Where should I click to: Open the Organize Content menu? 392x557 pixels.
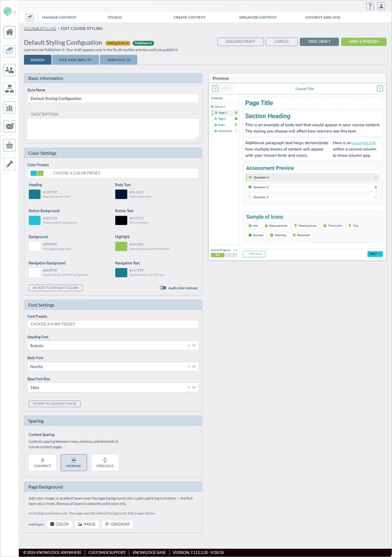click(257, 17)
